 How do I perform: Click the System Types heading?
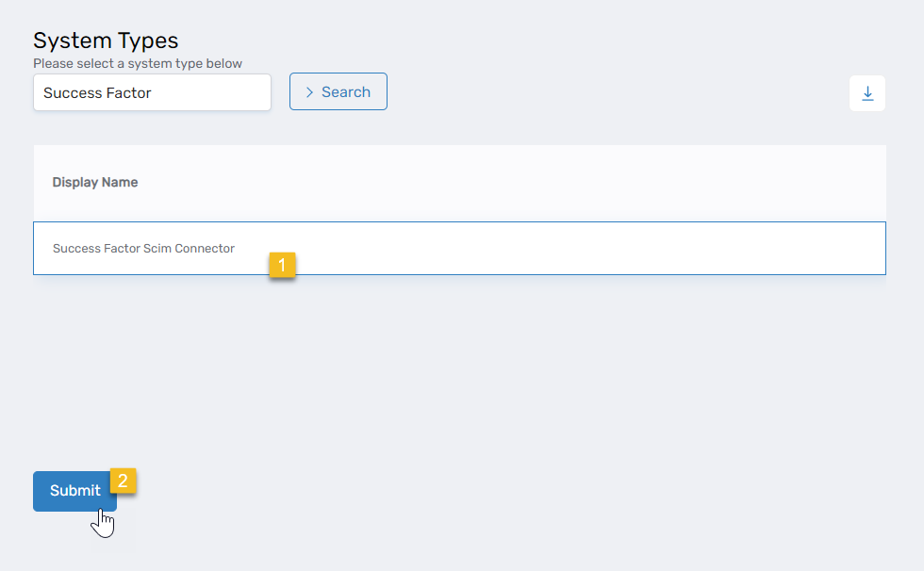[106, 41]
